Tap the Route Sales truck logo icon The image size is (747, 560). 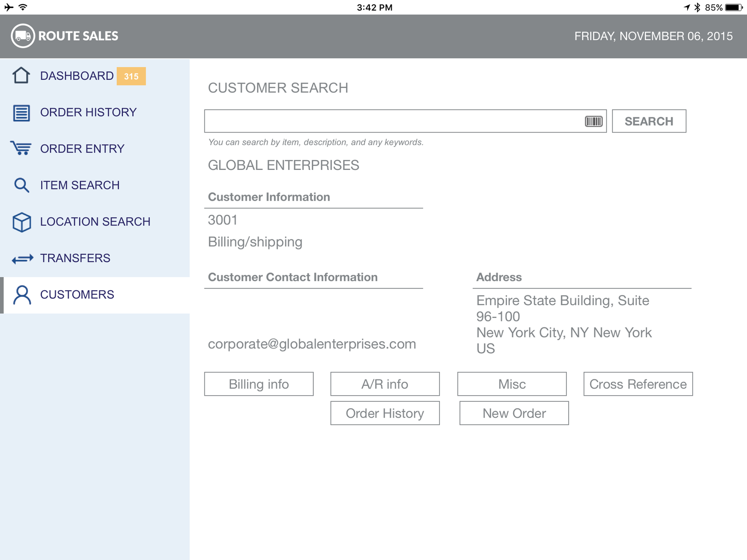pyautogui.click(x=23, y=36)
